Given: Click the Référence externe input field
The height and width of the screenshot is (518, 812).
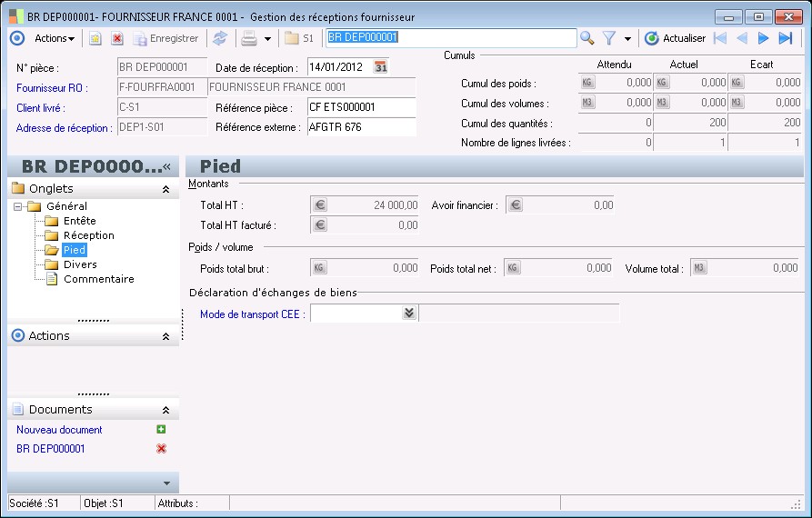Looking at the screenshot, I should [x=361, y=127].
